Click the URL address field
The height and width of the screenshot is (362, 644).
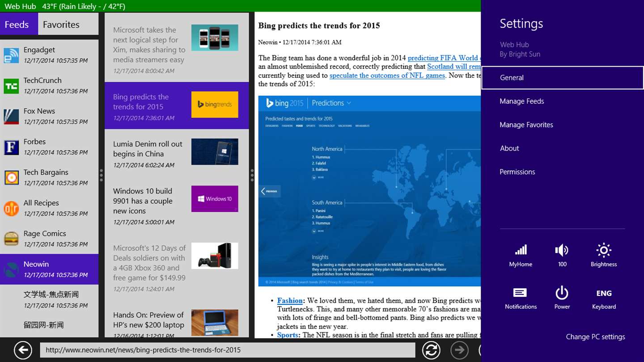click(x=228, y=350)
